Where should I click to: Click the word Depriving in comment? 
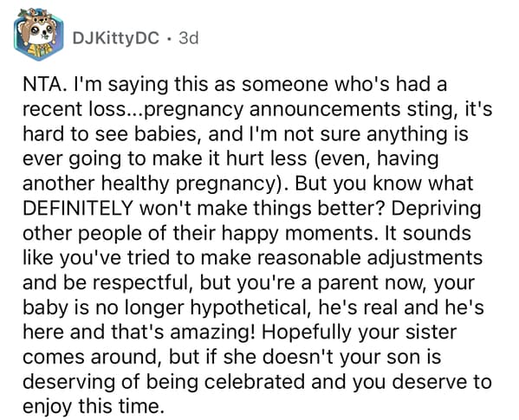click(436, 210)
